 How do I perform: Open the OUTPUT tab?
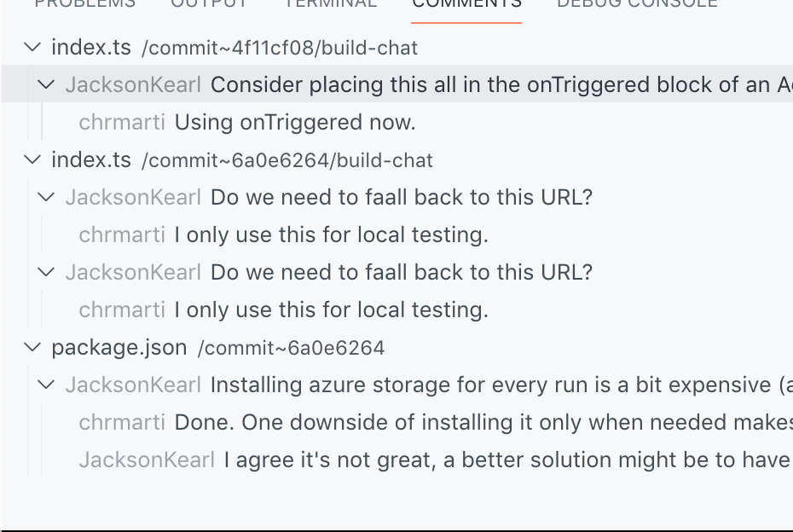(x=211, y=4)
